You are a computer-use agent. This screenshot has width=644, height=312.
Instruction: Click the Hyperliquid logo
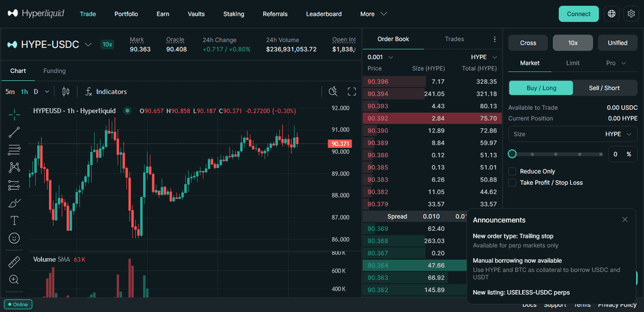coord(36,14)
